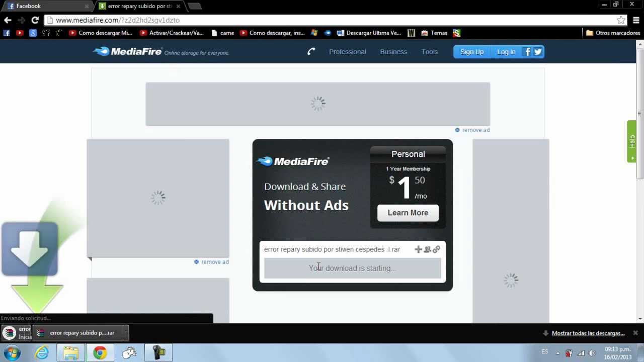This screenshot has height=362, width=644.
Task: Log in with the Twitter icon in header
Action: [538, 52]
